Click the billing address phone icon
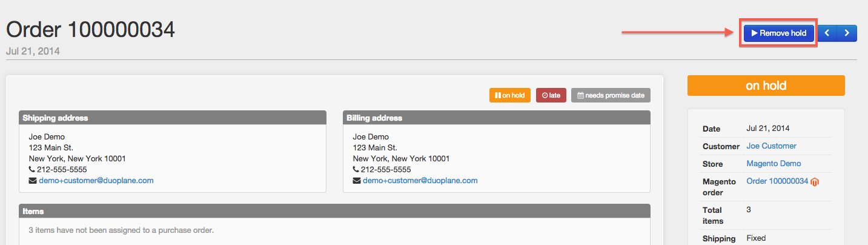Screen dimensions: 868x245 (356, 170)
